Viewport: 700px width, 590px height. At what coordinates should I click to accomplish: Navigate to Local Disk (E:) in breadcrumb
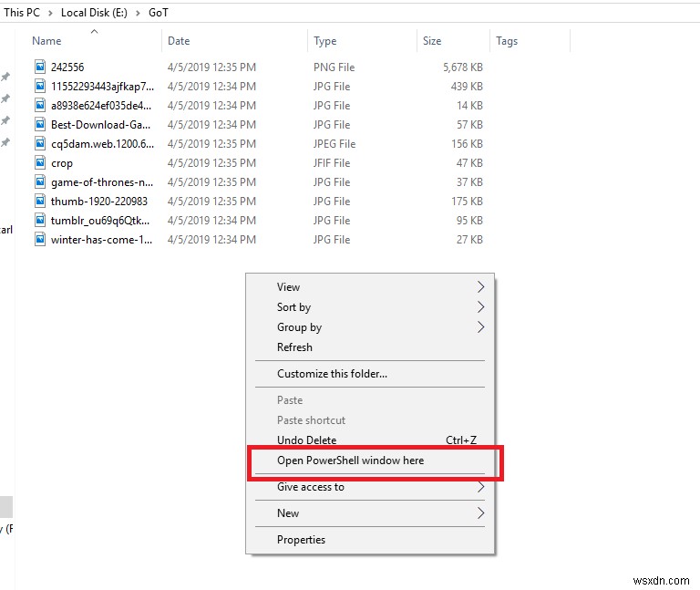(94, 13)
